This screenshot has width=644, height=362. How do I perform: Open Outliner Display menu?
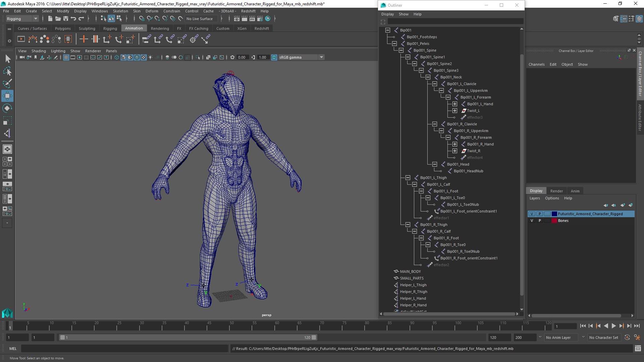[x=387, y=14]
